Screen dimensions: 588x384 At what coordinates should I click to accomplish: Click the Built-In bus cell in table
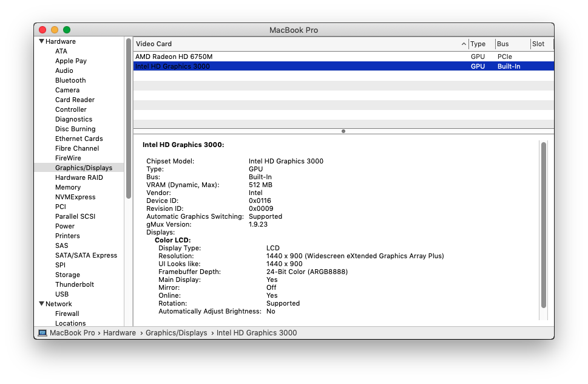coord(509,66)
